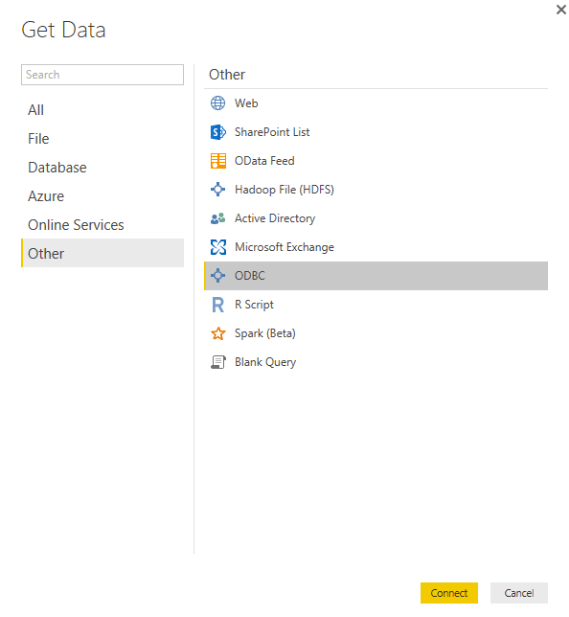
Task: Click the R Script icon
Action: point(218,305)
